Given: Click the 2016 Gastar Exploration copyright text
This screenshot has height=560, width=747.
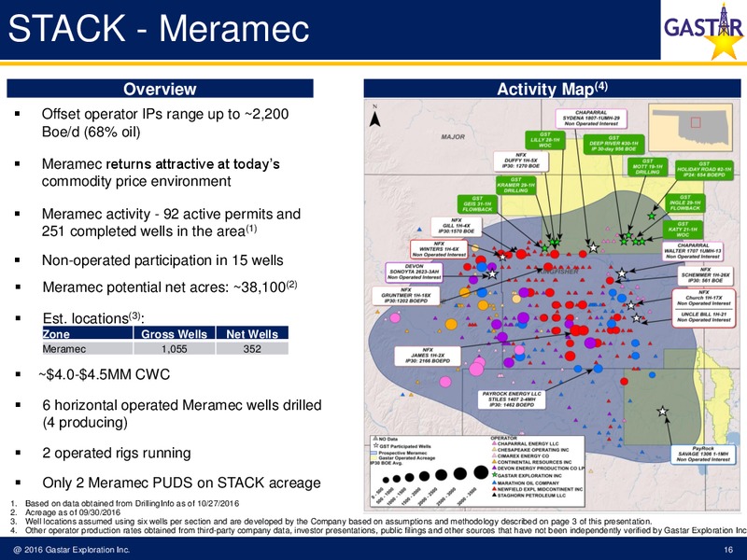Looking at the screenshot, I should pyautogui.click(x=72, y=550).
